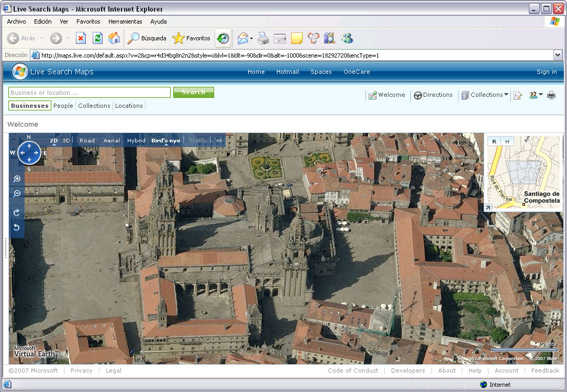Select the Hybrid map style
567x392 pixels.
click(136, 140)
